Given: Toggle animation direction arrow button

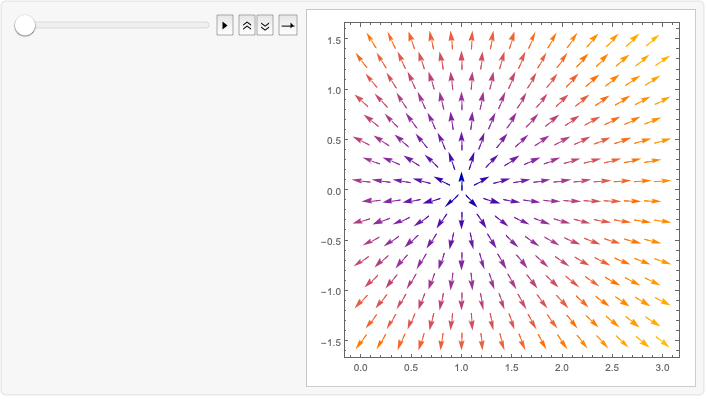Looking at the screenshot, I should coord(288,25).
